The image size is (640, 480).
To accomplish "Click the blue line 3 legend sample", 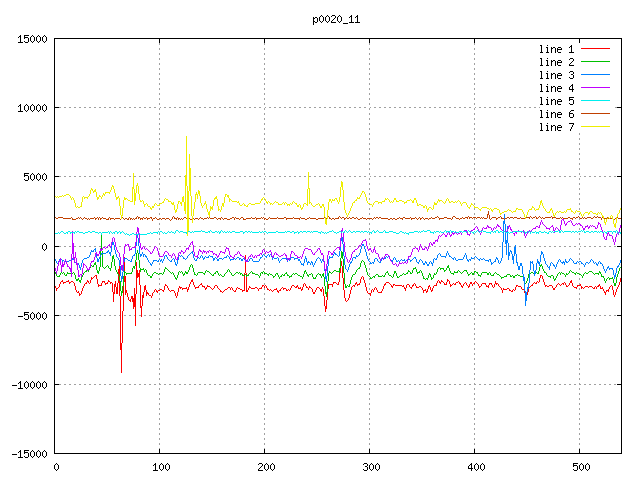I will [x=596, y=75].
